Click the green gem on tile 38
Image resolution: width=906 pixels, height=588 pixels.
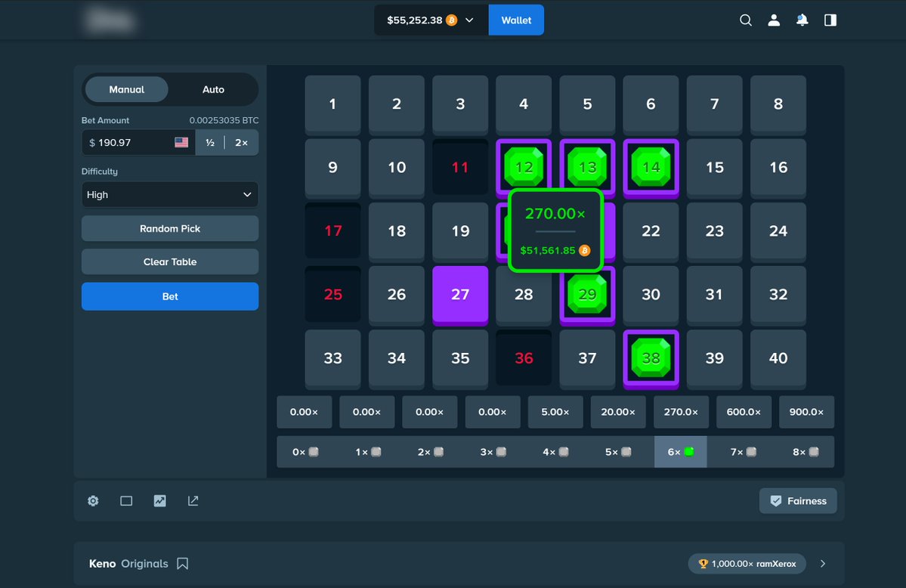(651, 358)
